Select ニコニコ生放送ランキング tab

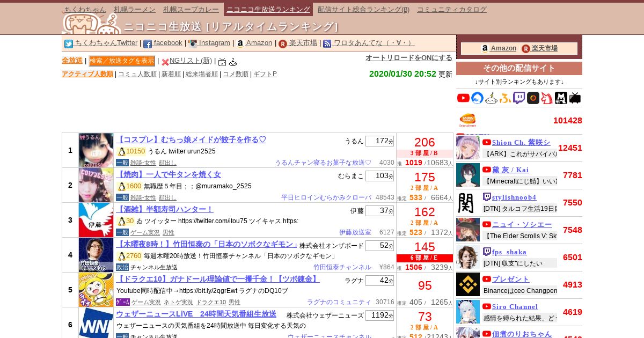pyautogui.click(x=268, y=10)
